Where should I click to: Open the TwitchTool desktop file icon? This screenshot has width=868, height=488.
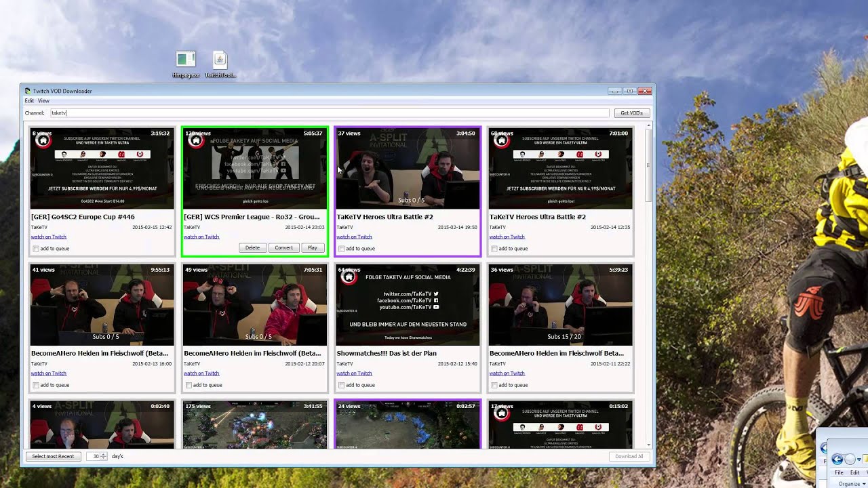coord(220,64)
